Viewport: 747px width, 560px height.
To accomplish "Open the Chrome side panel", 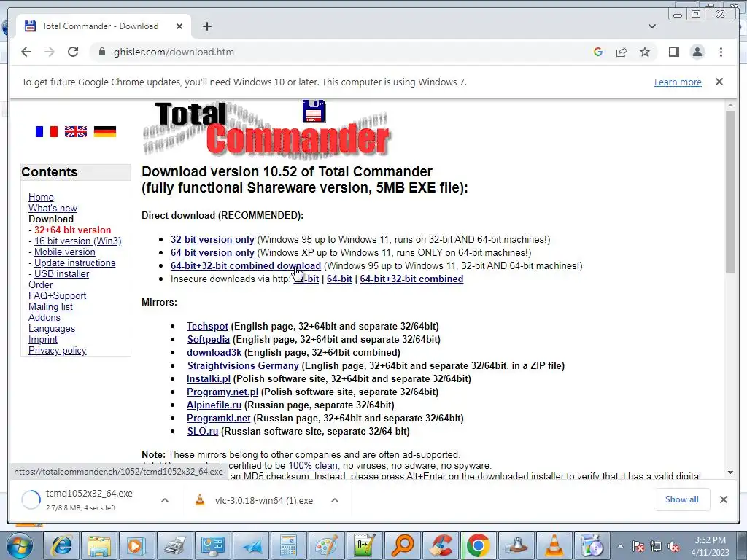I will [673, 52].
